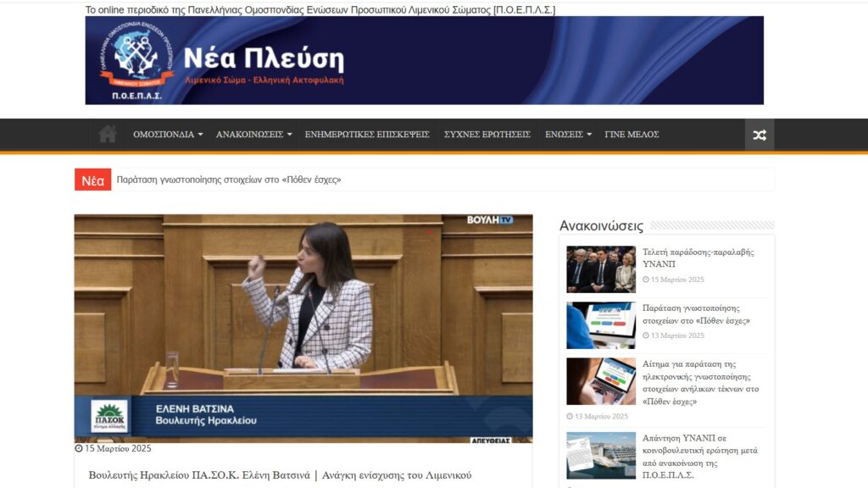Expand the ΕΝΩΣΕΙΣ dropdown menu
The width and height of the screenshot is (868, 488).
point(568,135)
